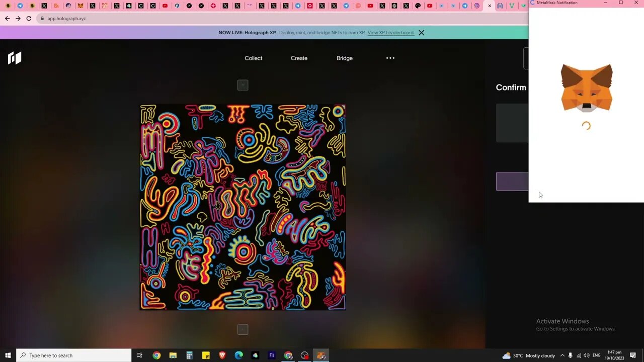
Task: Open network settings from the tray
Action: (579, 355)
